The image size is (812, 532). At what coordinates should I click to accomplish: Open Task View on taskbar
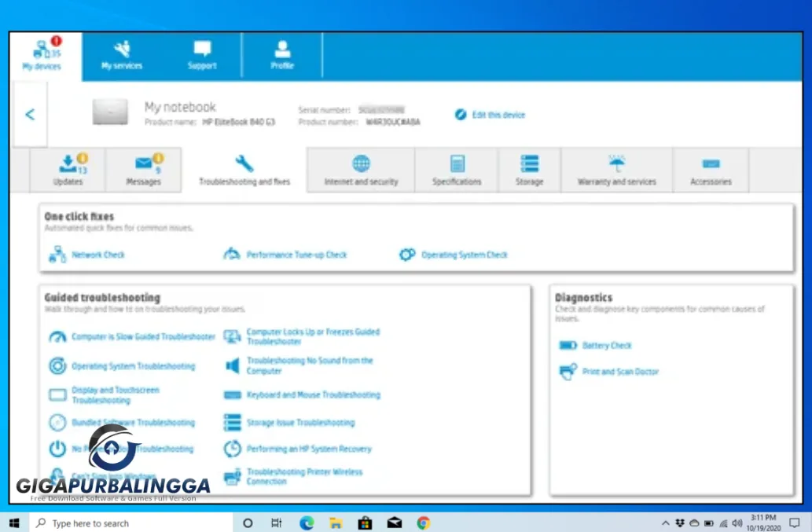click(x=277, y=523)
